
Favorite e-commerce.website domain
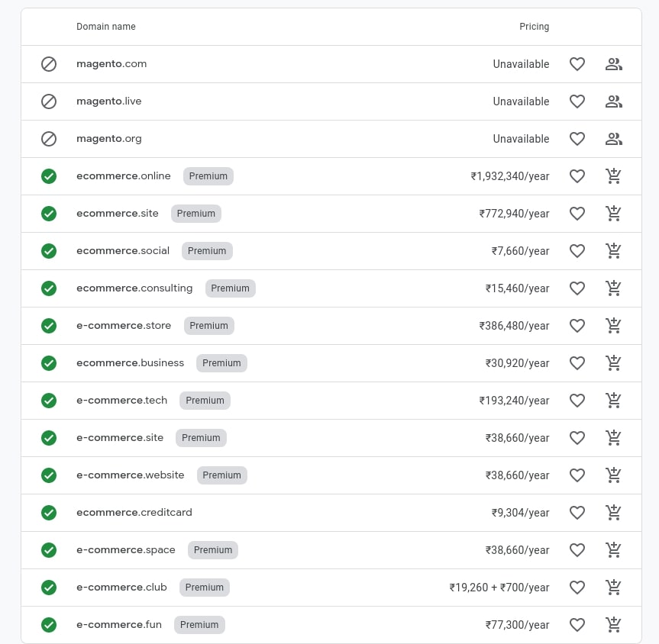point(577,475)
